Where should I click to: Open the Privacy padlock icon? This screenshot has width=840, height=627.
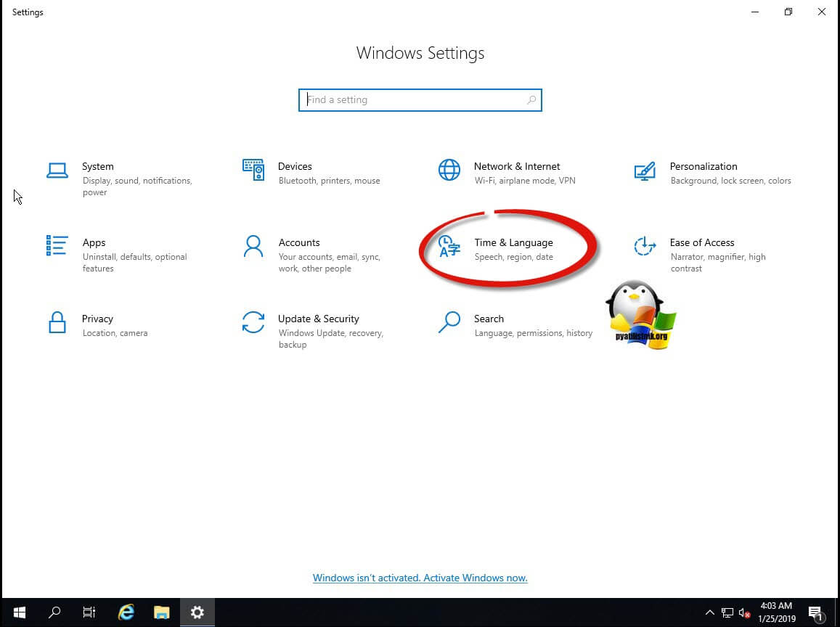click(x=57, y=322)
